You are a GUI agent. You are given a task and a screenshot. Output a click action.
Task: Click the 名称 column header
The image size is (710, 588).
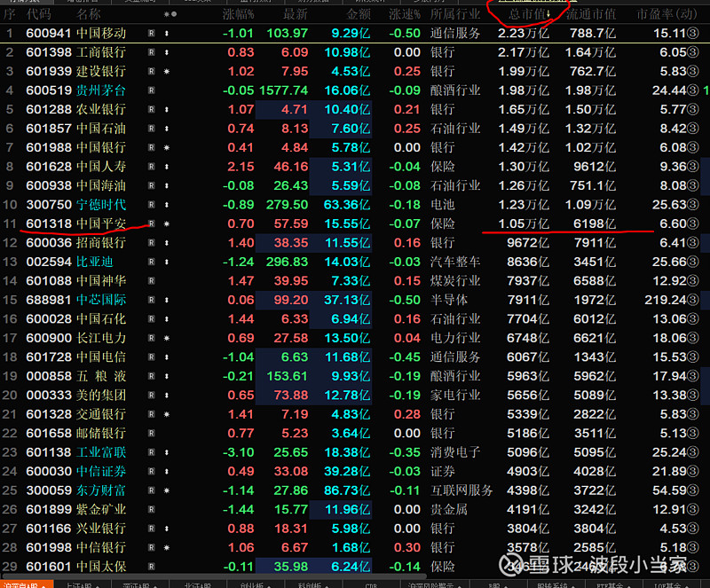(x=88, y=14)
